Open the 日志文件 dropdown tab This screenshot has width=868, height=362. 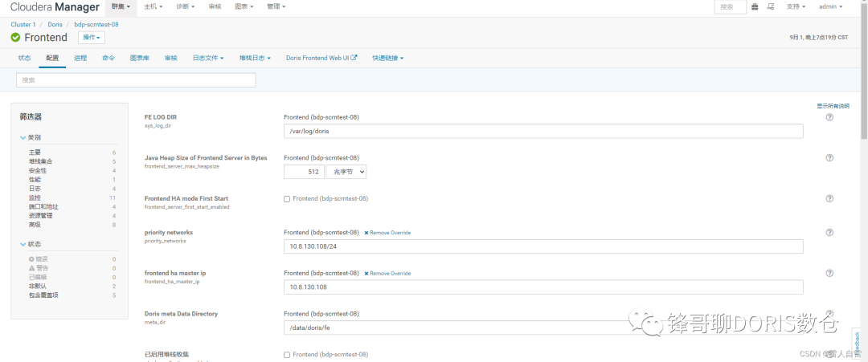208,58
